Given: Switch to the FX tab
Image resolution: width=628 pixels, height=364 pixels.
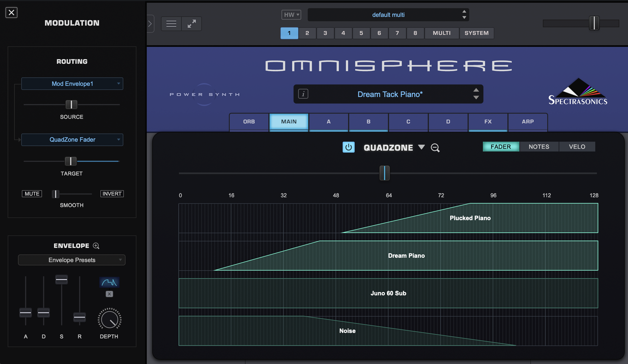Looking at the screenshot, I should click(x=488, y=122).
